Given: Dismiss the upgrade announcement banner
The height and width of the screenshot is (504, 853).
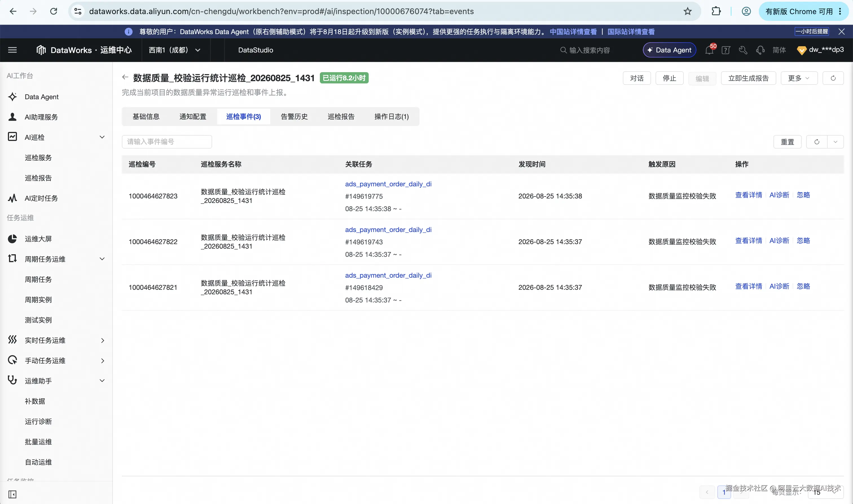Looking at the screenshot, I should pos(841,32).
